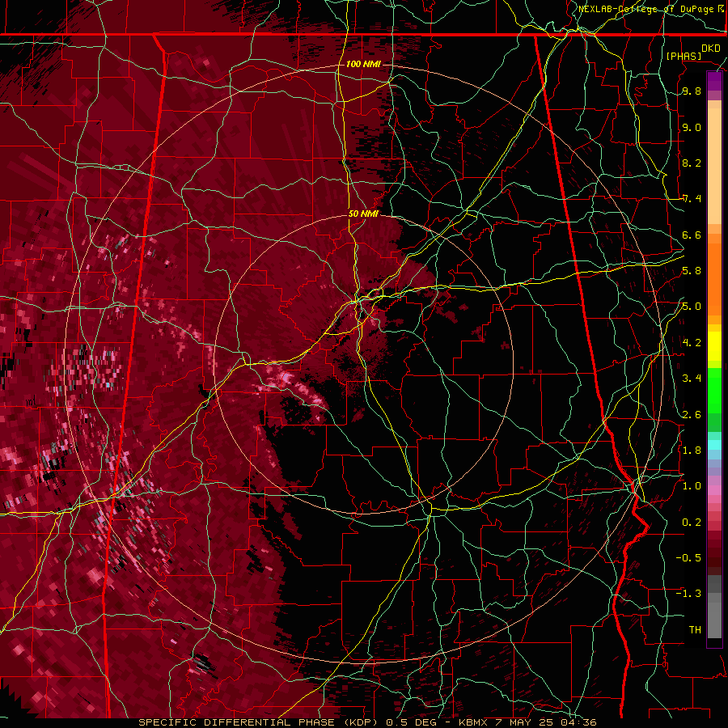Click the -1.3 value on the color scale
728x728 pixels.
(688, 594)
